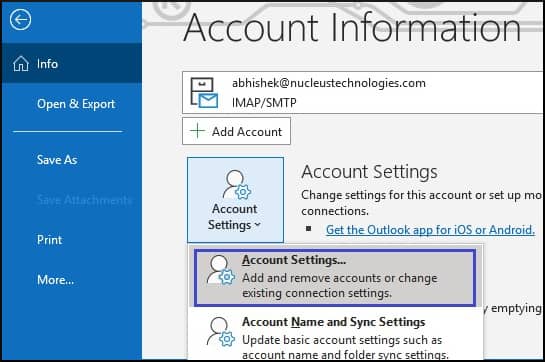Open the account selector showing abhishek@nucleustechnologies.com
Viewport: 545px width, 362px height.
363,92
